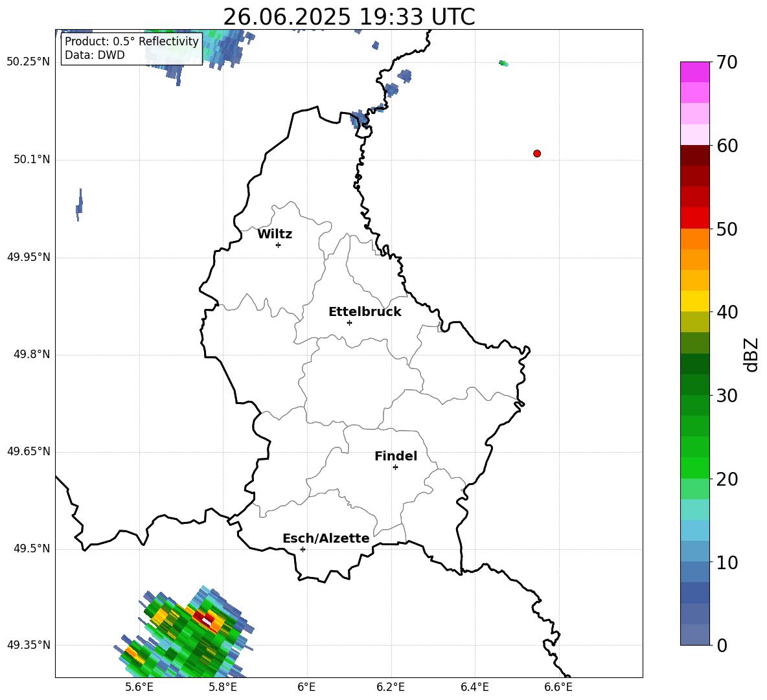Click the bright green colorbar segment above 20
767x700 pixels.
click(694, 468)
